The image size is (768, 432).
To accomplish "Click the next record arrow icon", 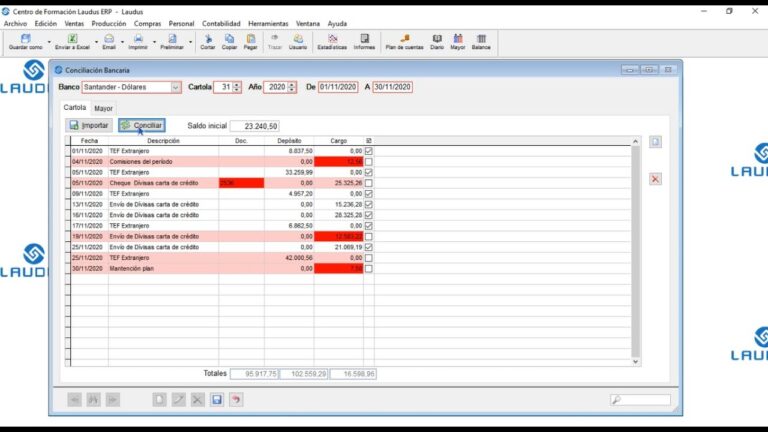I will tap(112, 400).
